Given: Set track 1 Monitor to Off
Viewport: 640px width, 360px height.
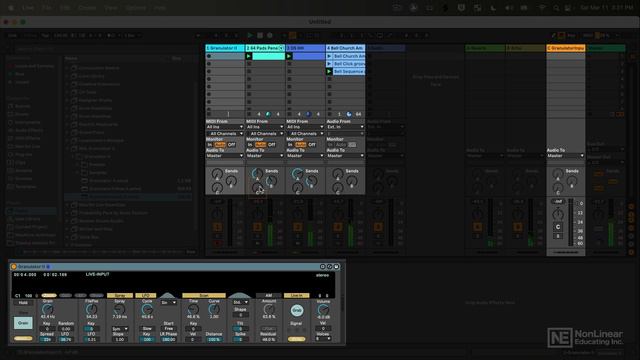Looking at the screenshot, I should point(231,145).
